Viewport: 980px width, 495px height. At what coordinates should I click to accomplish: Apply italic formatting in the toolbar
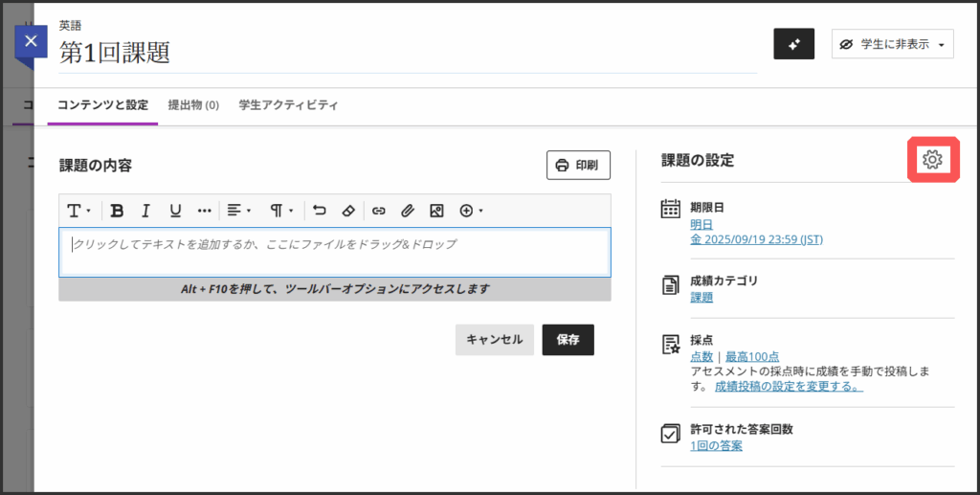(x=146, y=211)
